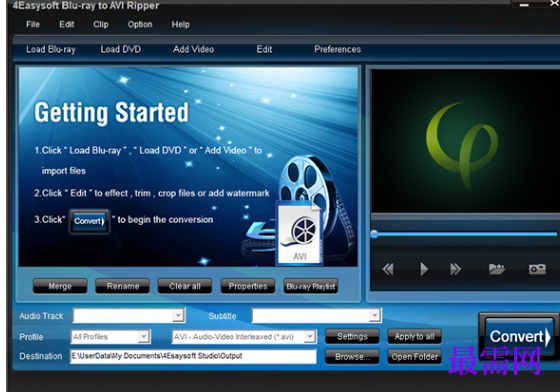Expand the Audio Track dropdown
This screenshot has width=560, height=392.
pyautogui.click(x=178, y=315)
